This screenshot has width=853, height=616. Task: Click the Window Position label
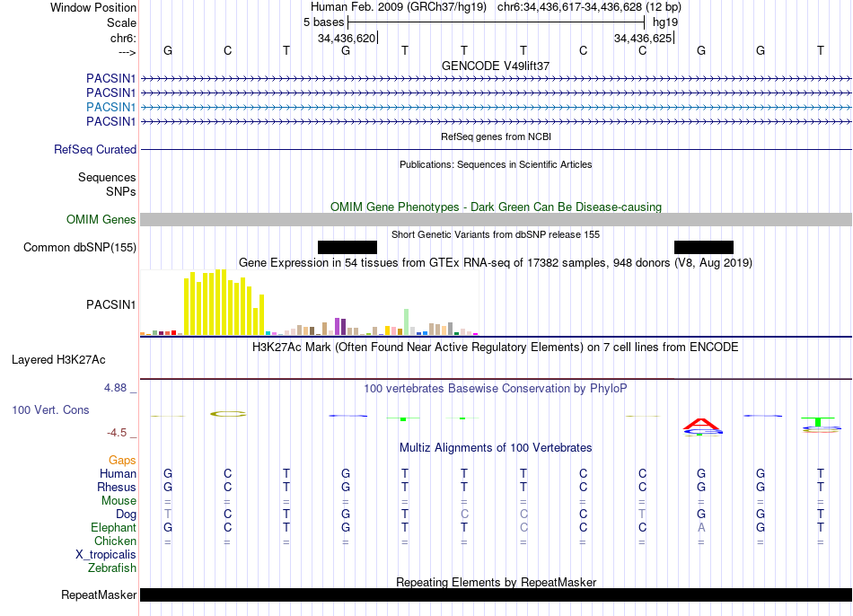(x=93, y=7)
